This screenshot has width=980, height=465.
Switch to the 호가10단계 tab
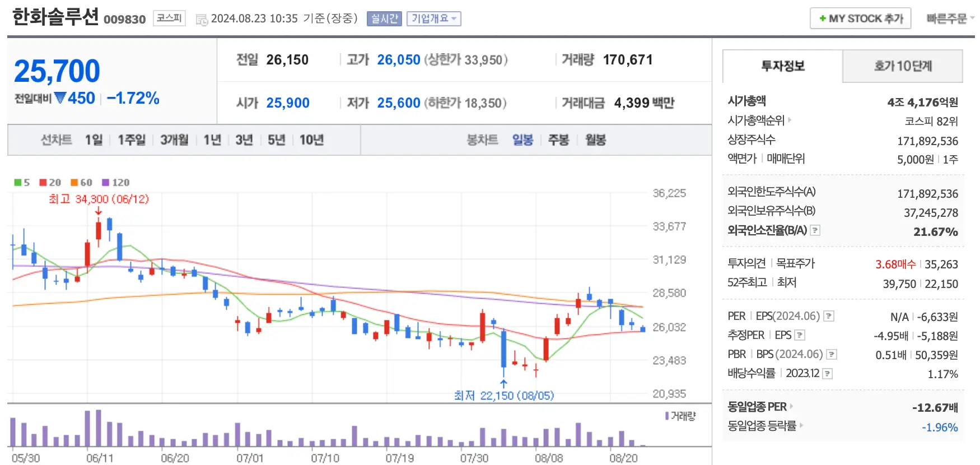[903, 66]
